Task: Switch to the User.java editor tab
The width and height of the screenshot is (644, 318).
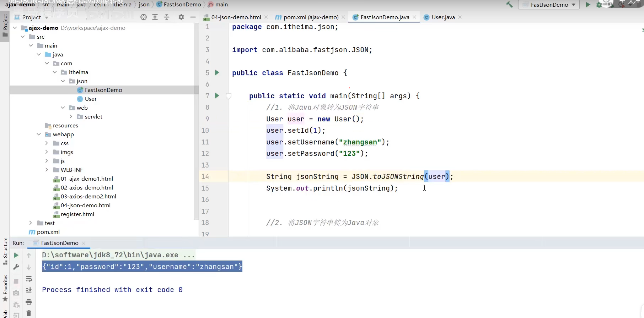Action: (442, 17)
